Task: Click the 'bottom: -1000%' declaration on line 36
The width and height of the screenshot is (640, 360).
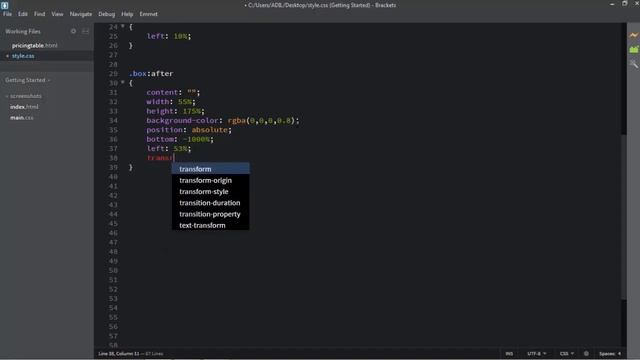Action: pyautogui.click(x=180, y=139)
